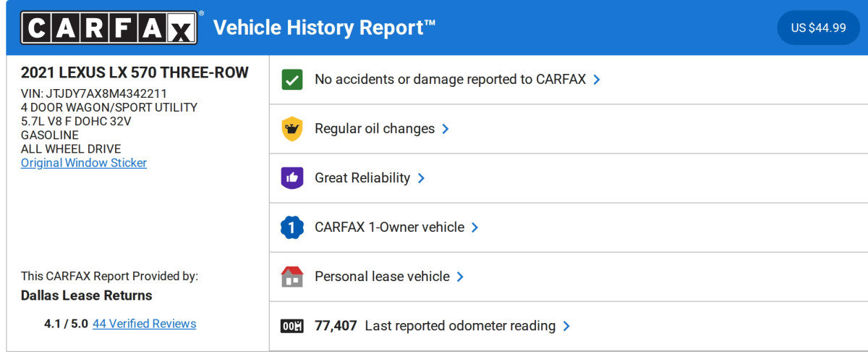The image size is (868, 352).
Task: Click the Last reported odometer reading text
Action: pyautogui.click(x=460, y=326)
